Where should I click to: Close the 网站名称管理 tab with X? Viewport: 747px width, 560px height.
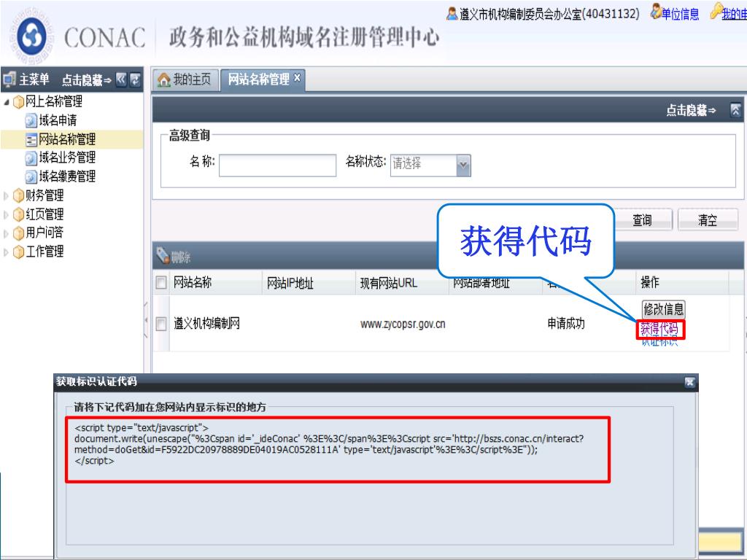click(297, 77)
